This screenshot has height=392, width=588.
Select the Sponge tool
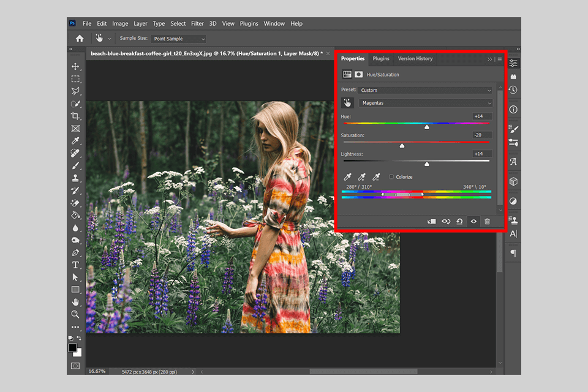click(75, 240)
